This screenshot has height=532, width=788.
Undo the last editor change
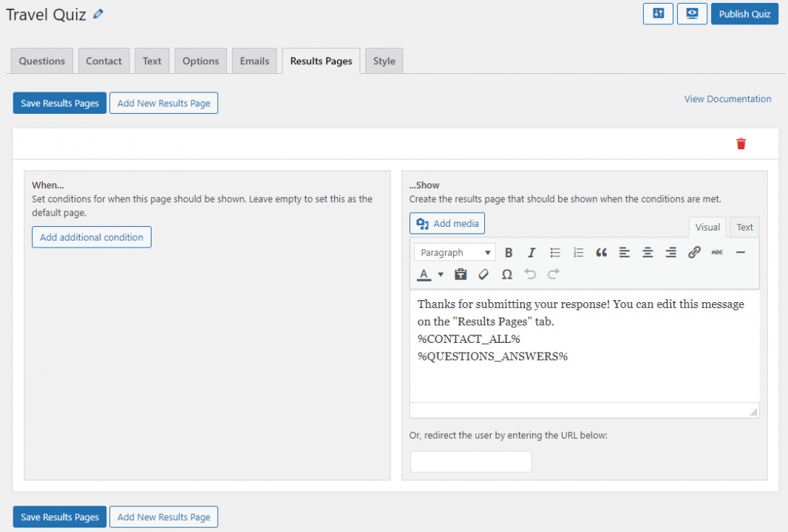530,274
